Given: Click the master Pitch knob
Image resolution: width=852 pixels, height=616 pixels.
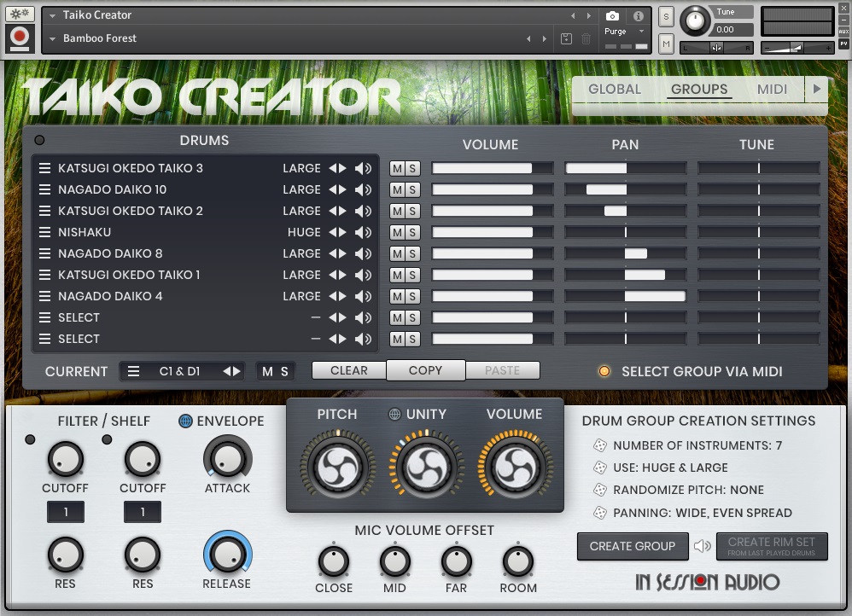Looking at the screenshot, I should click(337, 468).
